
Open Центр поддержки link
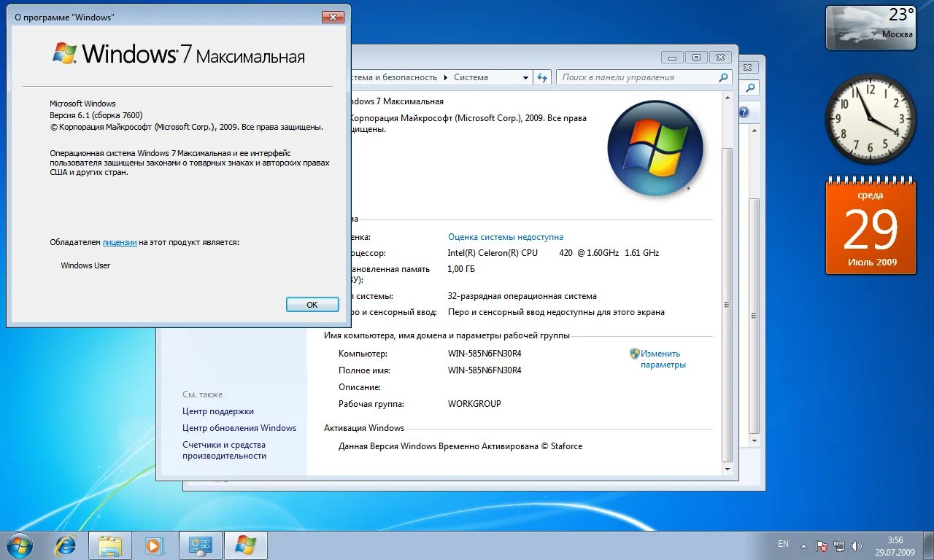point(218,411)
